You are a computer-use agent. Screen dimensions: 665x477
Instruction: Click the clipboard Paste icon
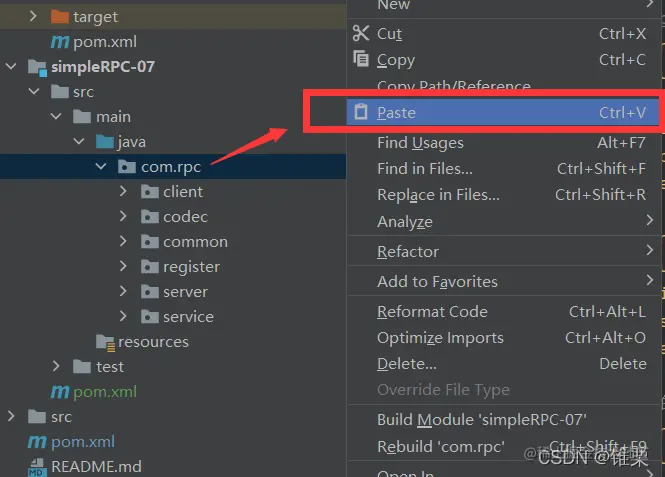[x=361, y=112]
